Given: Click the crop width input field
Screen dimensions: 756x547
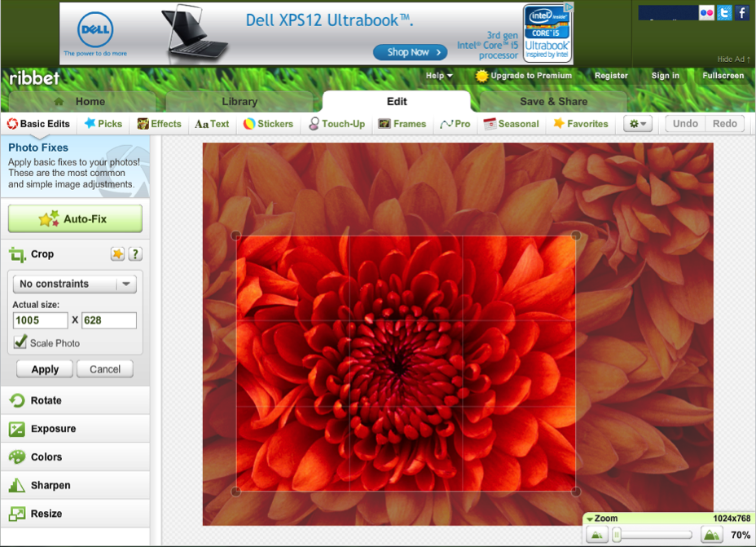Looking at the screenshot, I should point(40,320).
